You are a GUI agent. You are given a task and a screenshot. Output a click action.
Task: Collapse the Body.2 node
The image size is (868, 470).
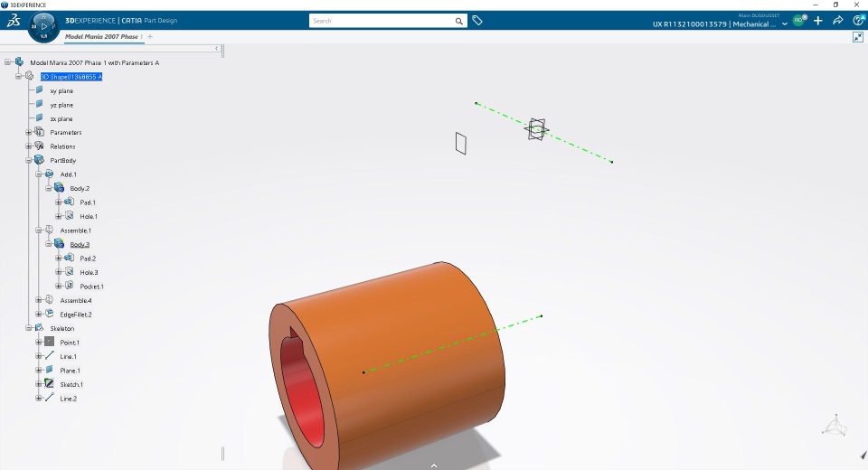(x=48, y=188)
